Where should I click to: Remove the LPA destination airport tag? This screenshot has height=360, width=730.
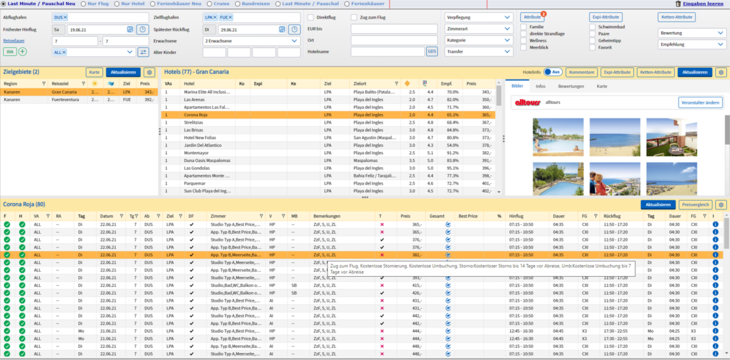(x=215, y=18)
